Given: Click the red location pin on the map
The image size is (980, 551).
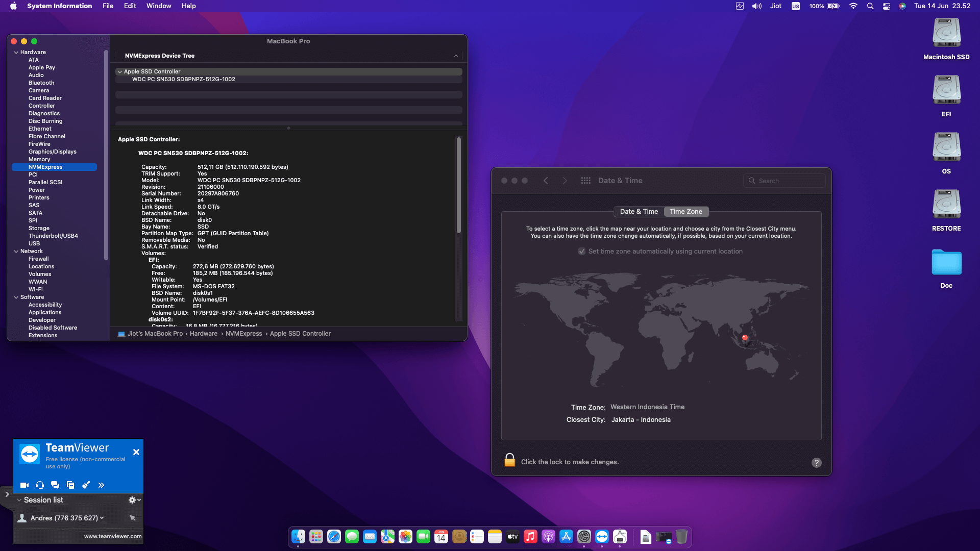Looking at the screenshot, I should pyautogui.click(x=745, y=339).
